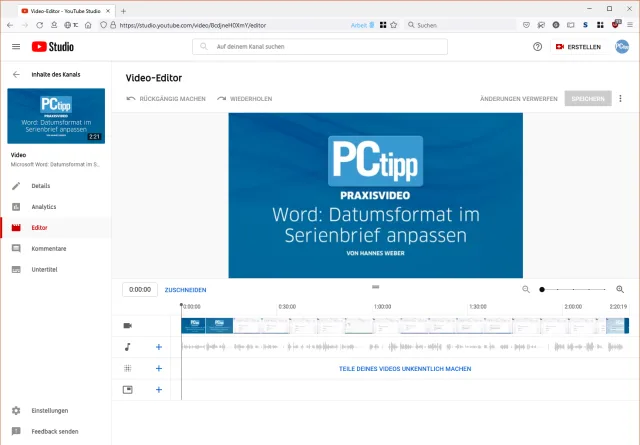The width and height of the screenshot is (640, 445).
Task: Open the three-dot more options menu
Action: [620, 99]
